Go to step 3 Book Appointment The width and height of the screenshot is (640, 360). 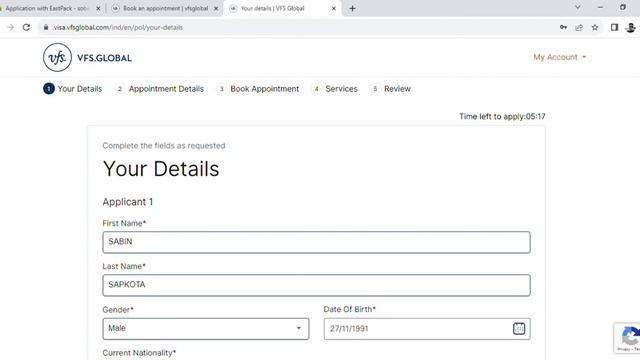(x=258, y=89)
